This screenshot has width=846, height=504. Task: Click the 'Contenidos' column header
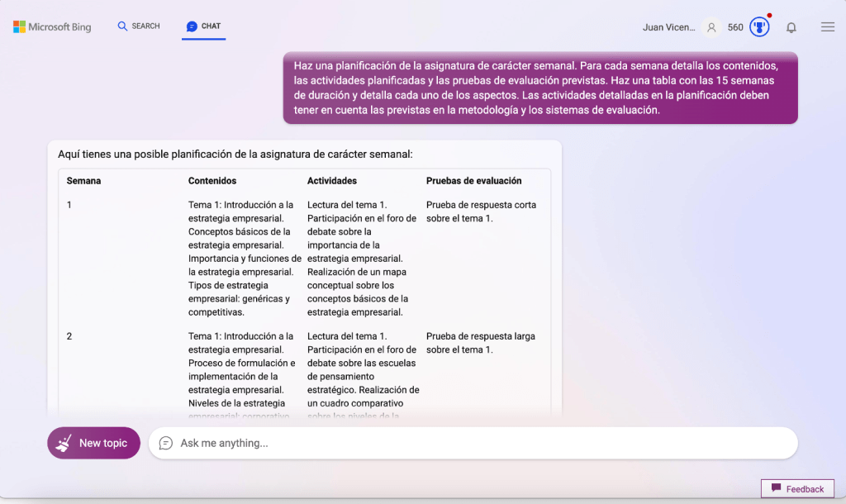point(212,181)
